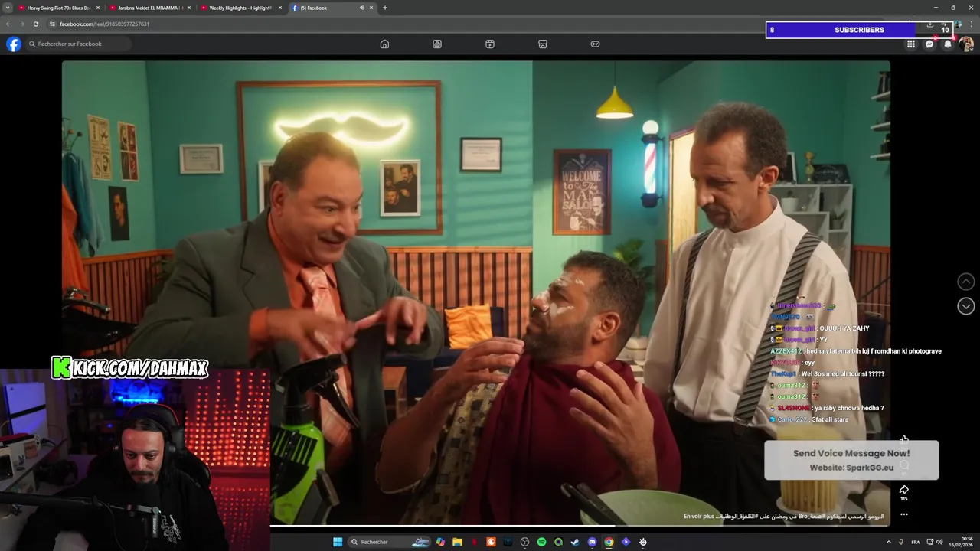This screenshot has width=980, height=551.
Task: Open Facebook Marketplace icon
Action: click(543, 44)
